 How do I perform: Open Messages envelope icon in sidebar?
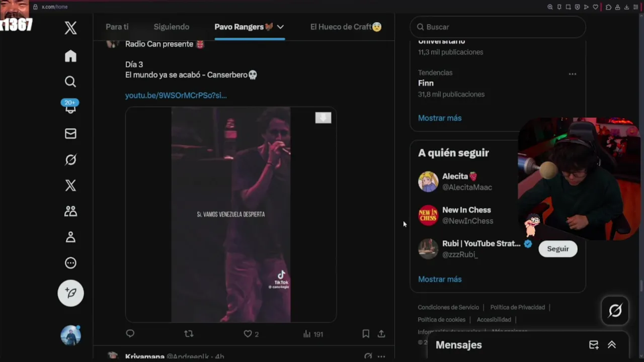coord(70,134)
